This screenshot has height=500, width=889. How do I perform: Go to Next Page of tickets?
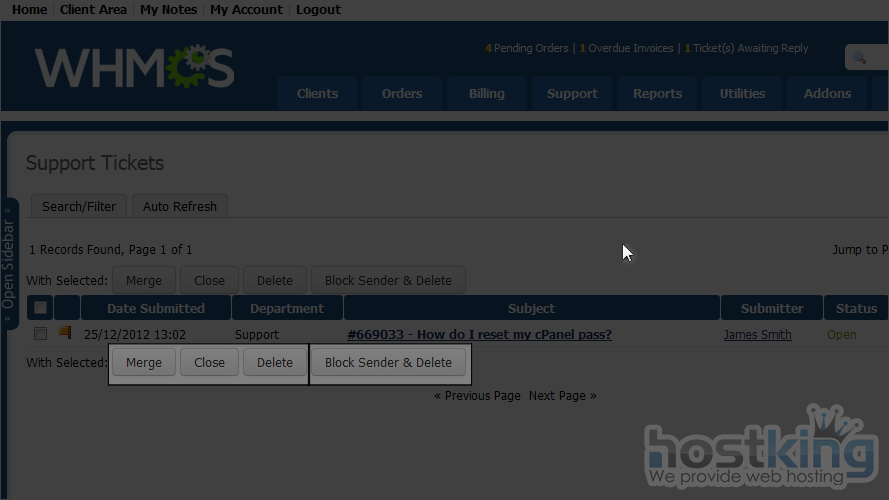pyautogui.click(x=562, y=396)
